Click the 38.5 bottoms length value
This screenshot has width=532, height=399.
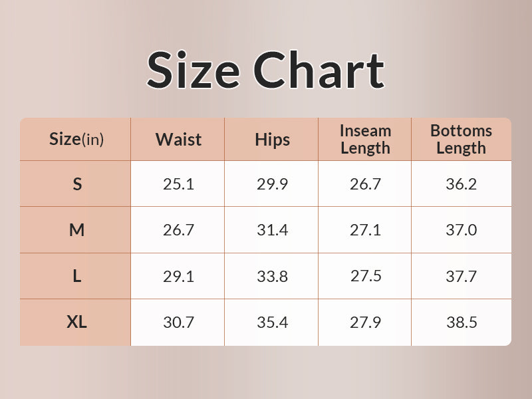click(x=461, y=323)
